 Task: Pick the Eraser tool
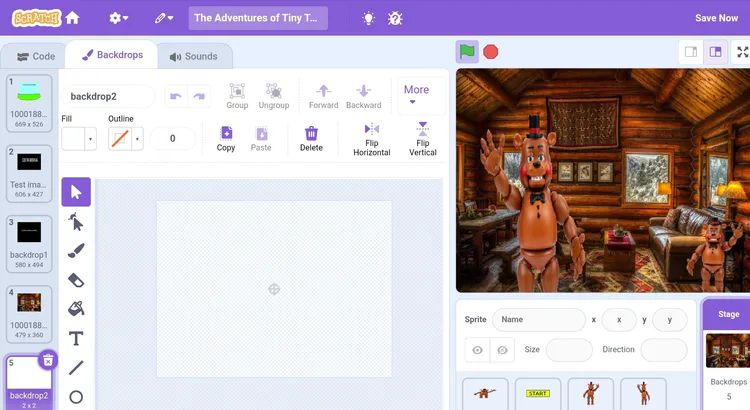pos(76,280)
